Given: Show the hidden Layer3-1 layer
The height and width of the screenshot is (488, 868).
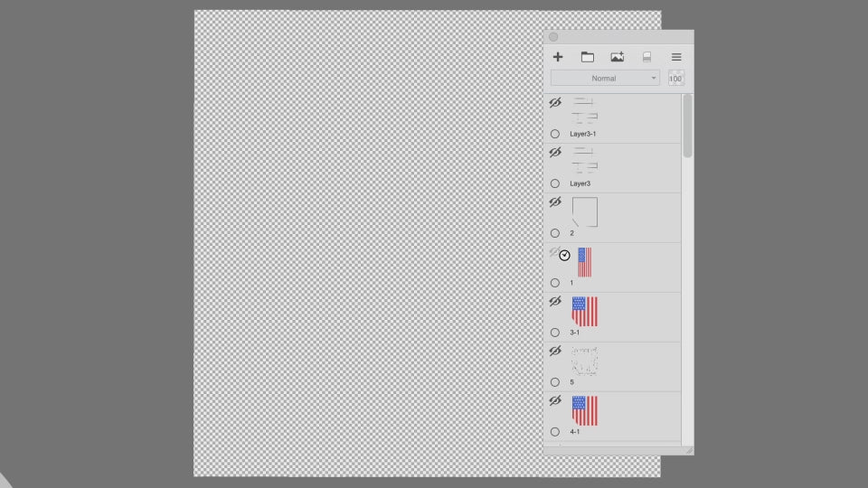Looking at the screenshot, I should click(555, 103).
